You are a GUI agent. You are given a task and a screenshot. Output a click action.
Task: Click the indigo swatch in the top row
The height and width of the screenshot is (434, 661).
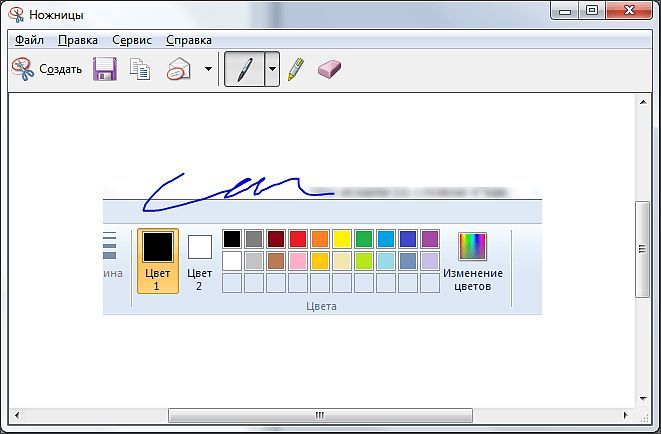[408, 239]
